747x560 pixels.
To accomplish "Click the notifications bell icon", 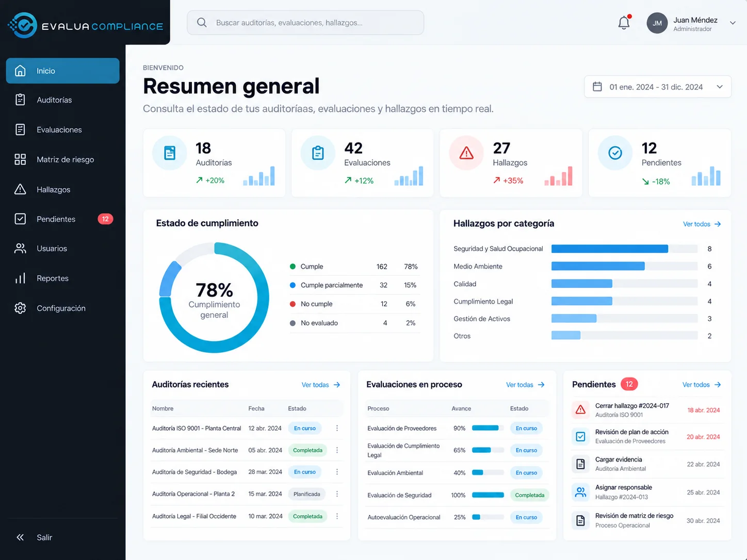I will (624, 23).
